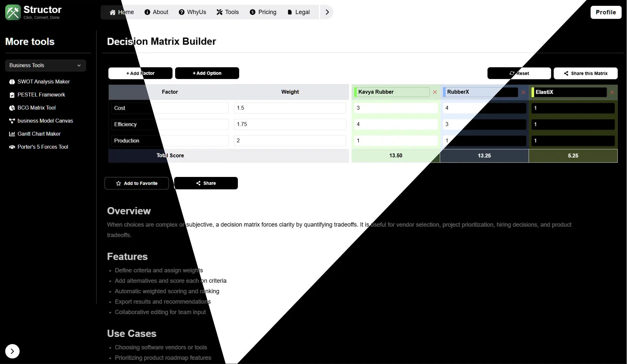The image size is (627, 364).
Task: Launch Gantt Chart Maker
Action: tap(39, 134)
